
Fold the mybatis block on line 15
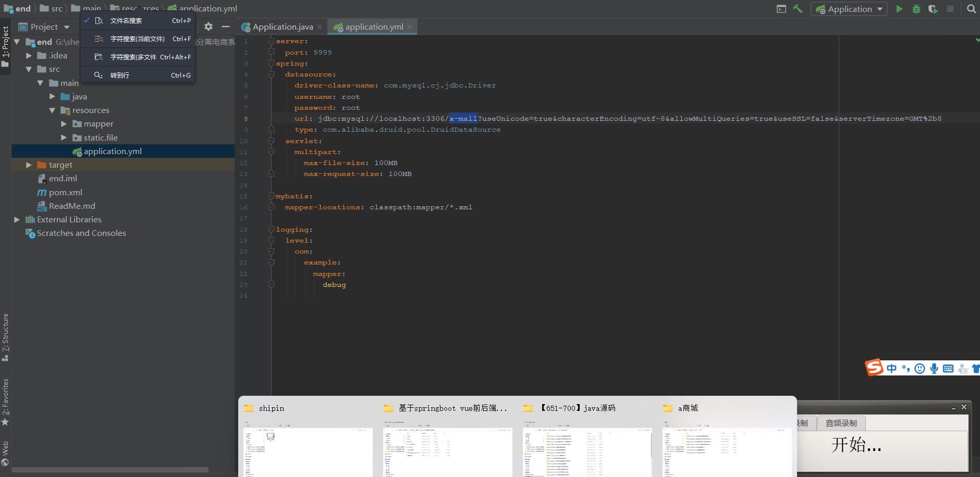271,196
